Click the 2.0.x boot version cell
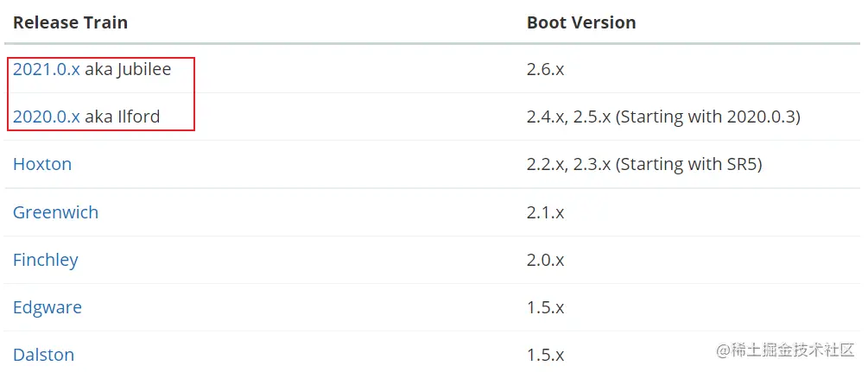 click(x=545, y=260)
